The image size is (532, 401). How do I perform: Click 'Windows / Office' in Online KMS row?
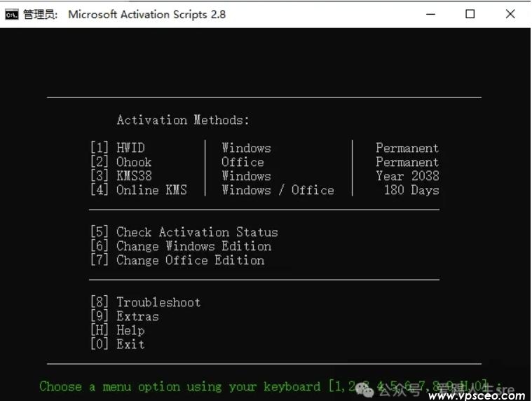point(278,190)
